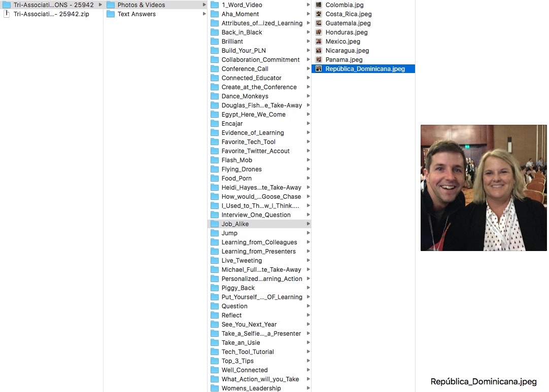This screenshot has width=549, height=392.
Task: Open the Attributes_of...ized_Learning folder
Action: (x=259, y=23)
